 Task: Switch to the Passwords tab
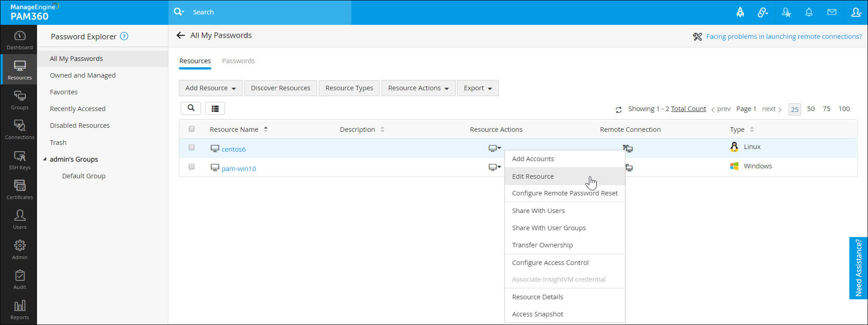coord(238,61)
